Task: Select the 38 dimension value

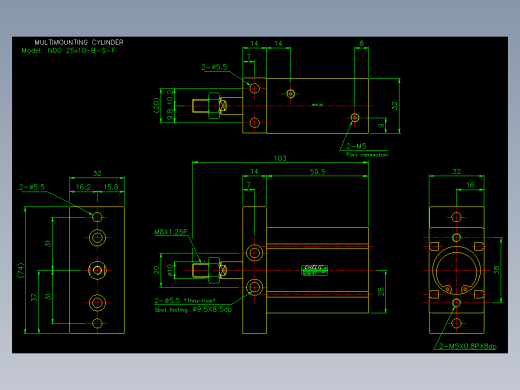Action: tap(496, 270)
